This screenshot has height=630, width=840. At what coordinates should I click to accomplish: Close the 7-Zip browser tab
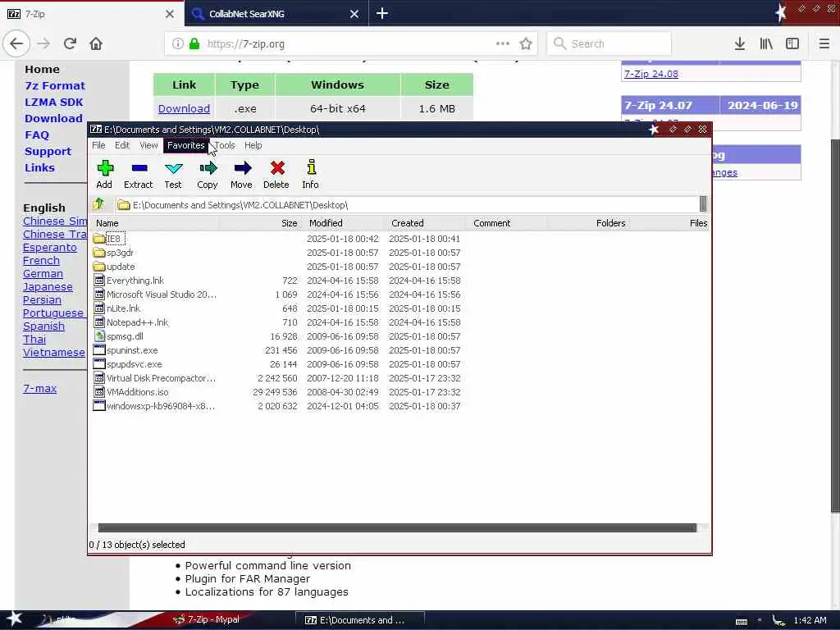click(169, 14)
